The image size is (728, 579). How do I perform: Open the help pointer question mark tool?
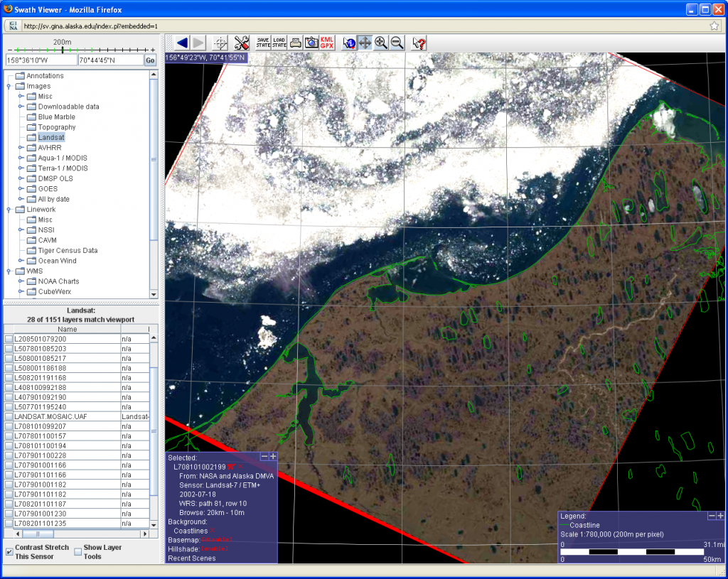click(419, 43)
